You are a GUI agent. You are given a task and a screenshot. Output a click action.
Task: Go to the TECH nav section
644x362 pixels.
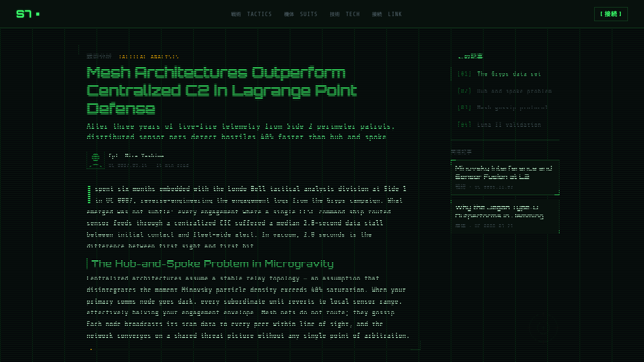point(345,14)
